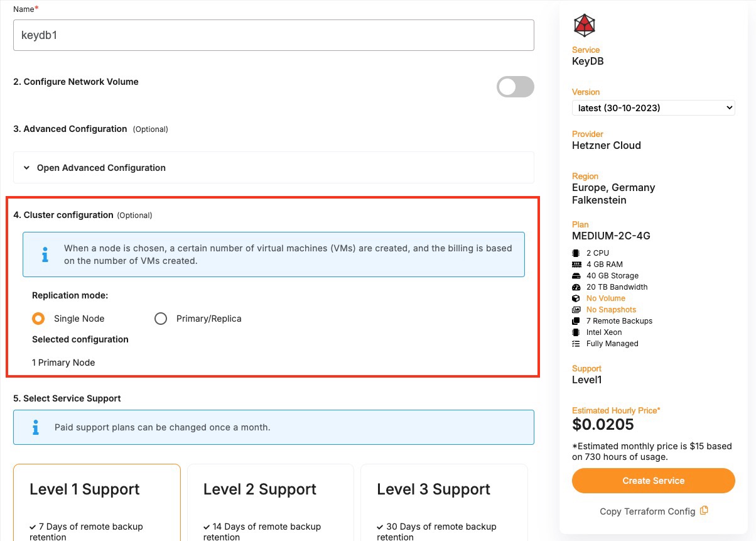Click the Copy Terraform Config link
Viewport: 756px width, 541px height.
coord(647,511)
